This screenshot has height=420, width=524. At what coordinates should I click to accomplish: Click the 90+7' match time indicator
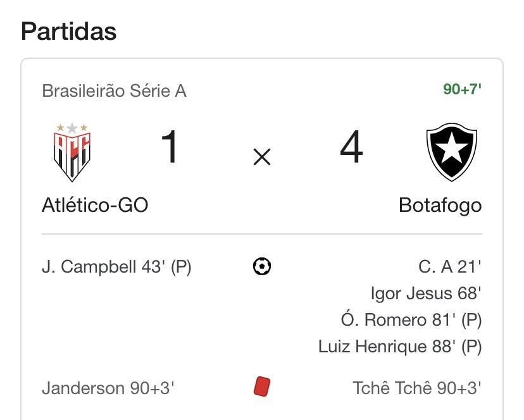point(462,90)
